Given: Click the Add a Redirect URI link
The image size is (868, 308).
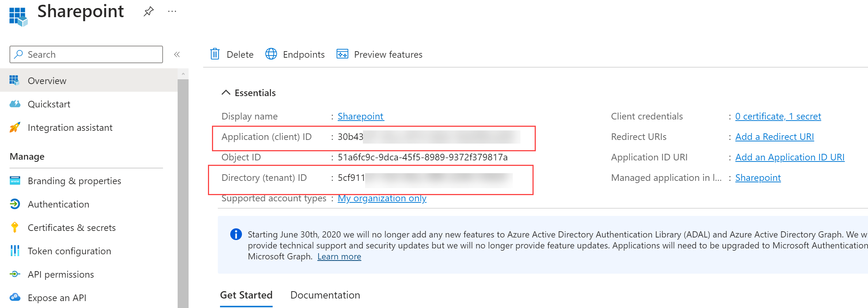Looking at the screenshot, I should click(x=774, y=137).
